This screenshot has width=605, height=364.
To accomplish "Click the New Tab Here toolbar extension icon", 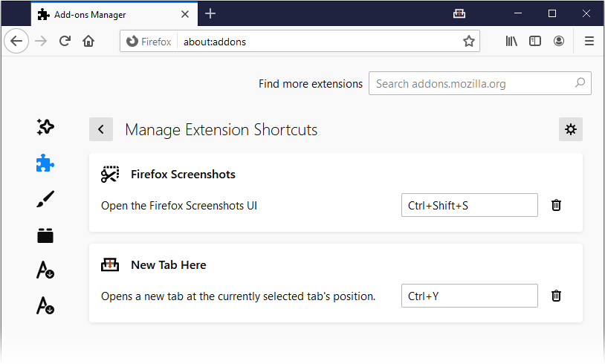I will coord(459,14).
